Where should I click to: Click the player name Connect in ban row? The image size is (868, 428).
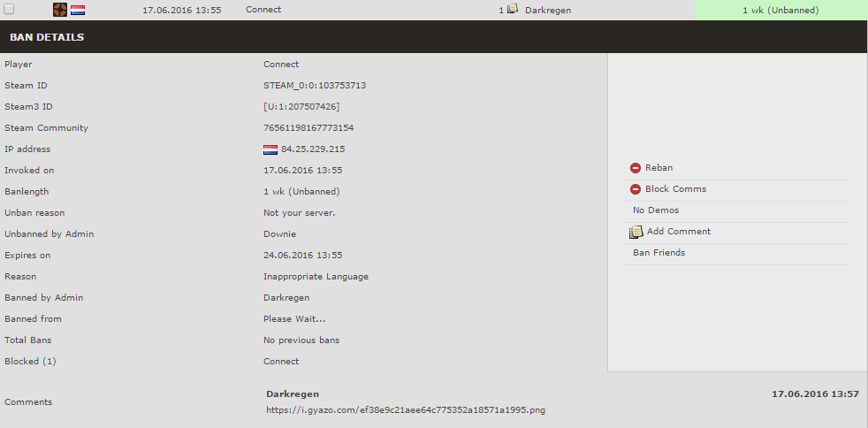click(x=263, y=10)
